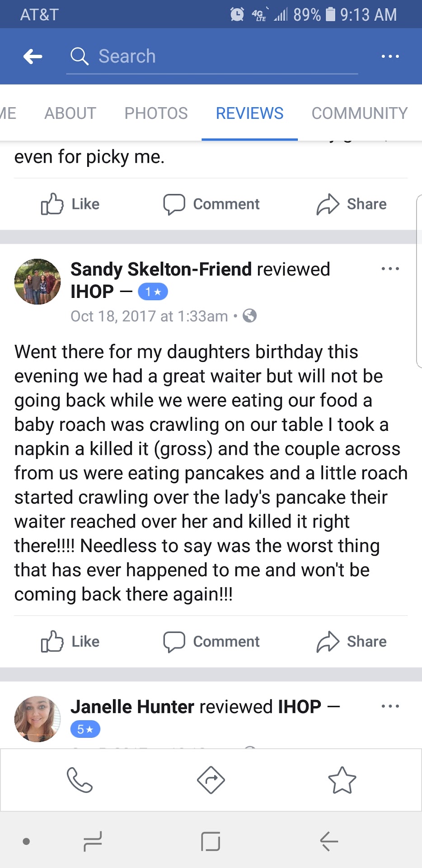
Task: Tap the back arrow in the header
Action: [x=33, y=57]
